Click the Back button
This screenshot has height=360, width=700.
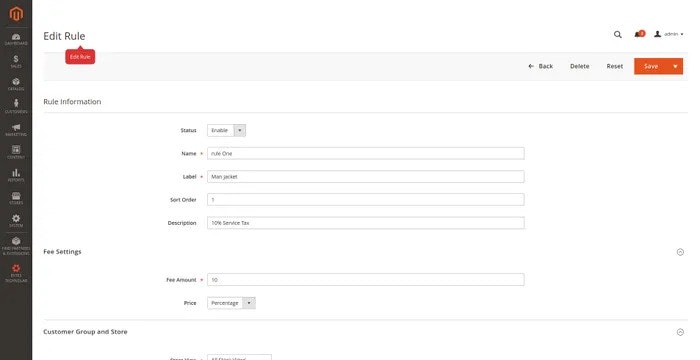tap(540, 66)
